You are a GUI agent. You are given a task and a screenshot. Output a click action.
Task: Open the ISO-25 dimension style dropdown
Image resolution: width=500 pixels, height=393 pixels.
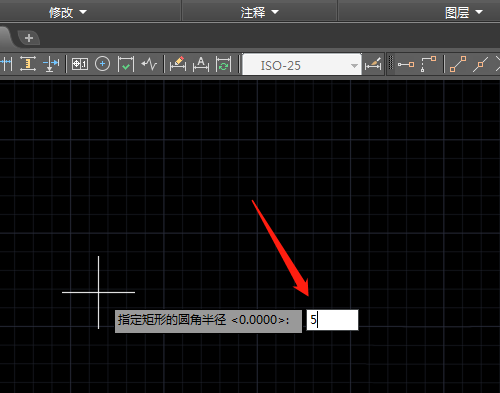302,64
